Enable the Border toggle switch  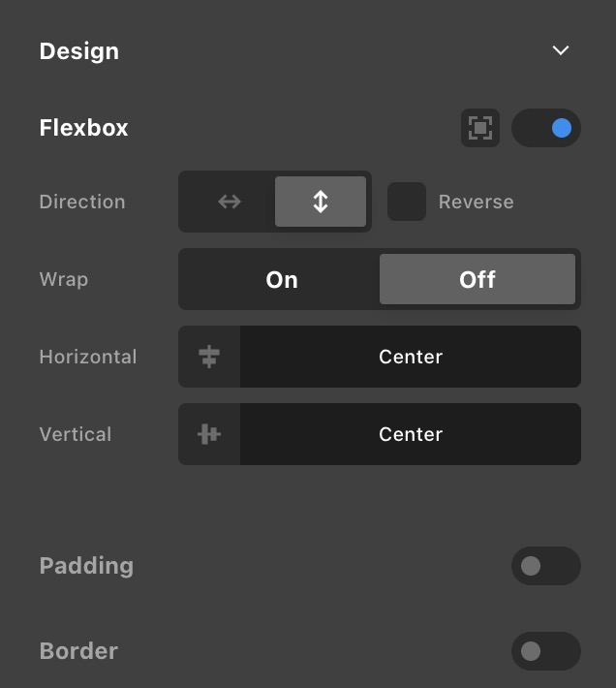[x=546, y=651]
